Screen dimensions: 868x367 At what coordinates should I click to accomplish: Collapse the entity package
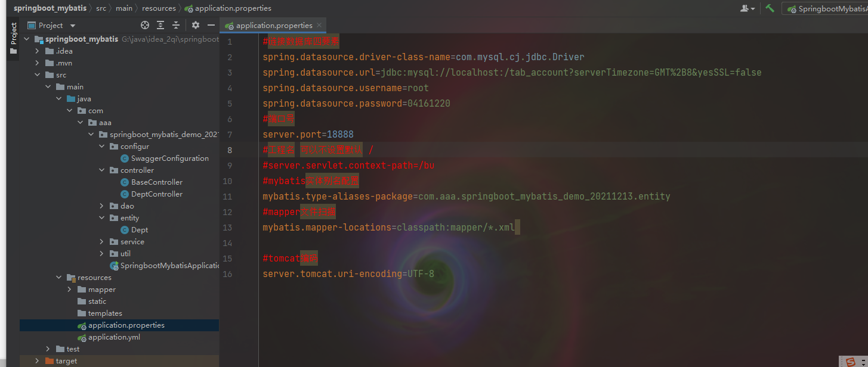click(x=101, y=218)
